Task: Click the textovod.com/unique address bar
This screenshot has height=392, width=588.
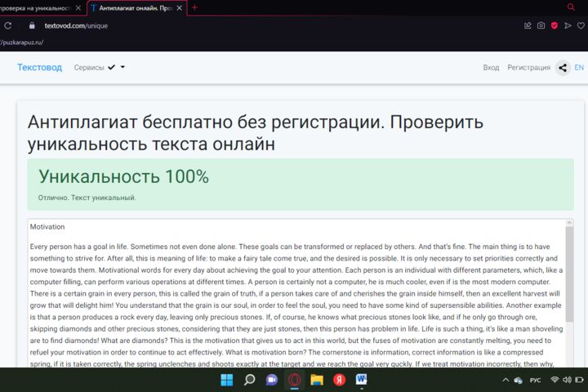Action: 76,25
